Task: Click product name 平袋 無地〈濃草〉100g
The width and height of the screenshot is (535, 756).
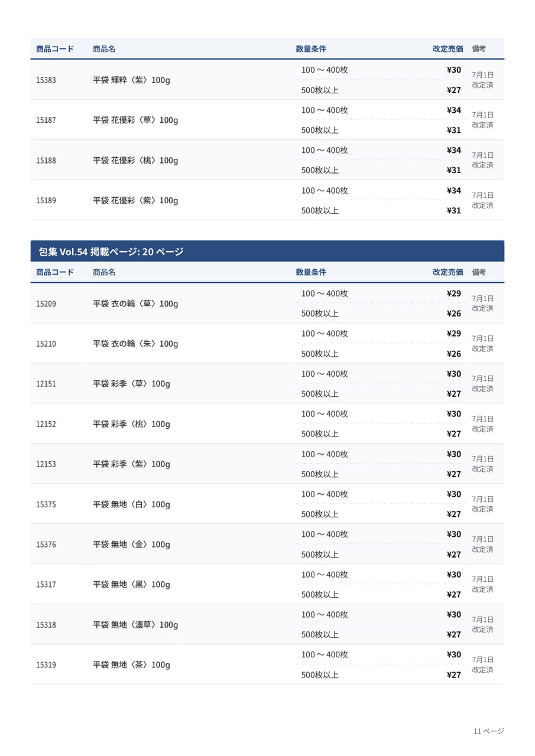Action: point(135,625)
